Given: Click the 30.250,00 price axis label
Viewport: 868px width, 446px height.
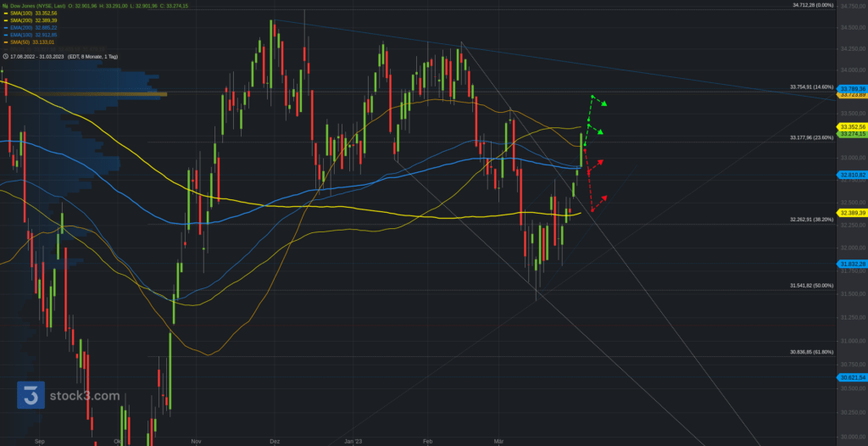Looking at the screenshot, I should [x=853, y=413].
